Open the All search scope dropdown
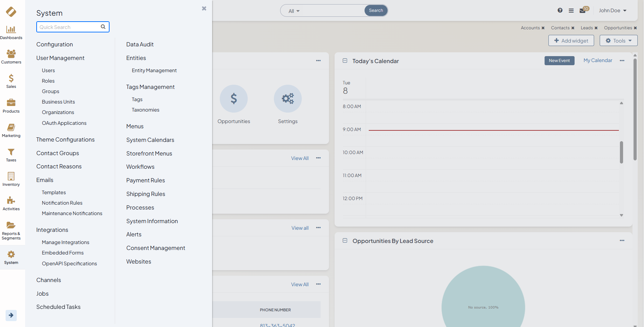Screen dimensions: 644x327 294,11
